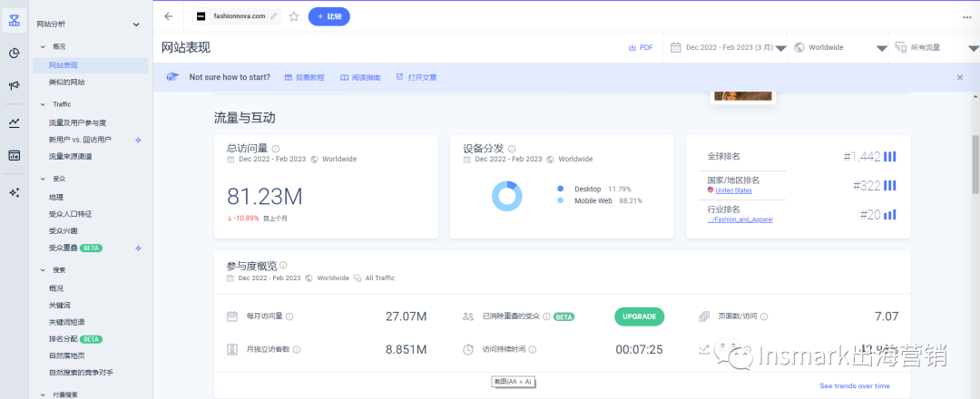Open the line chart module in left rail
980x399 pixels.
(x=14, y=123)
